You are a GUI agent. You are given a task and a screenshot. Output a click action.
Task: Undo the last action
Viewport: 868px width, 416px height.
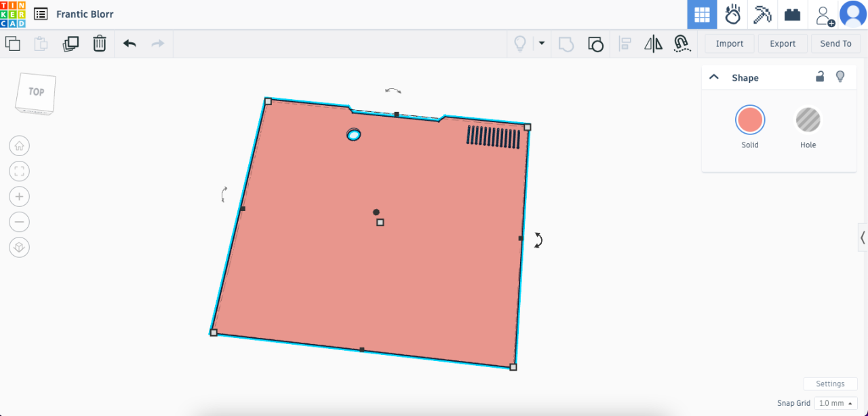(x=130, y=44)
